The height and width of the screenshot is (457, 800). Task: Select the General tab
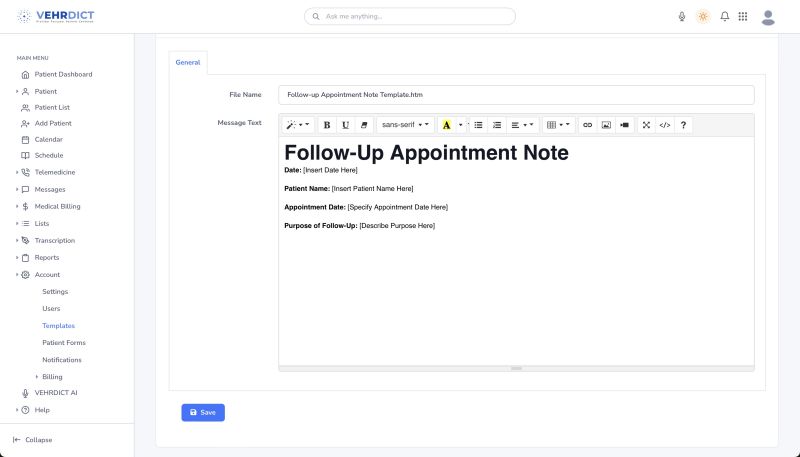pos(188,62)
